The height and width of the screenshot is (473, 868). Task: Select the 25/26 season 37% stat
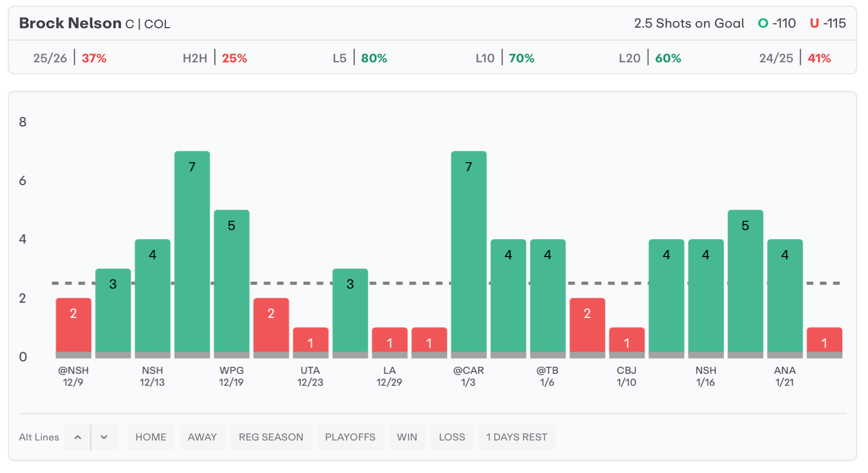pyautogui.click(x=69, y=58)
